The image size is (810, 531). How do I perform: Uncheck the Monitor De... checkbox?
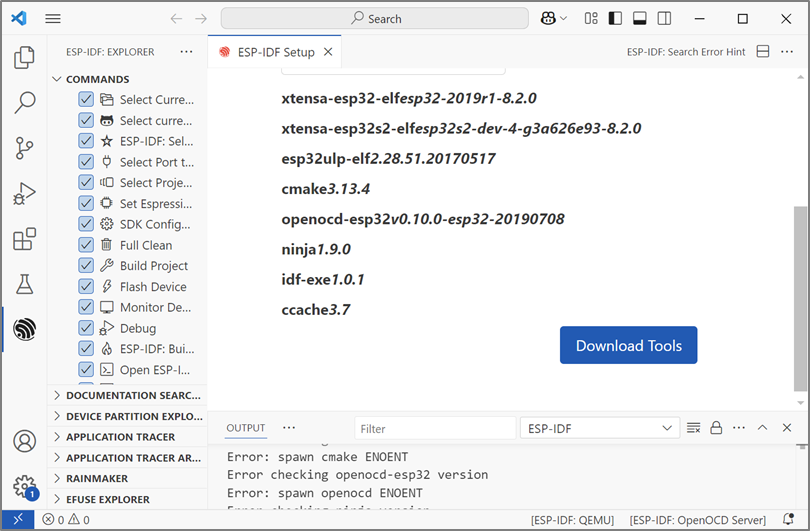click(86, 307)
